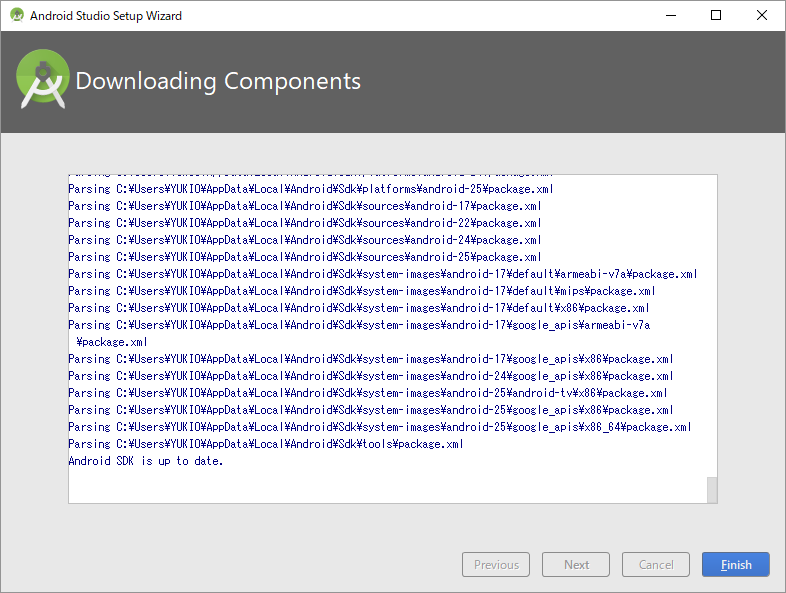This screenshot has width=786, height=593.
Task: Click the grayed-out Next button
Action: [576, 565]
